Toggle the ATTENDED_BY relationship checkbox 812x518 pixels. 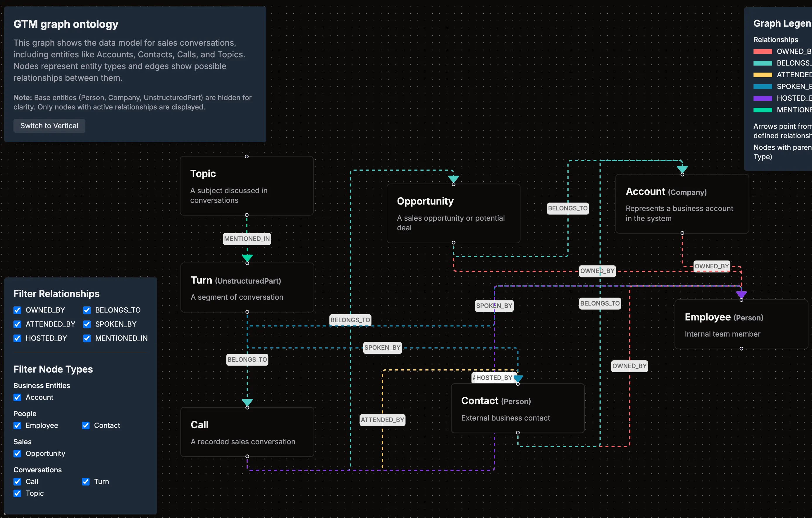(x=17, y=324)
